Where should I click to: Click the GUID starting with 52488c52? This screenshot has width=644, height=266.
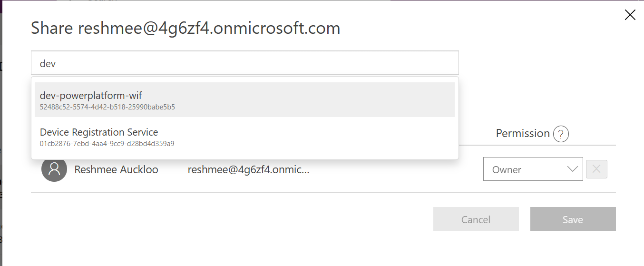[x=107, y=107]
